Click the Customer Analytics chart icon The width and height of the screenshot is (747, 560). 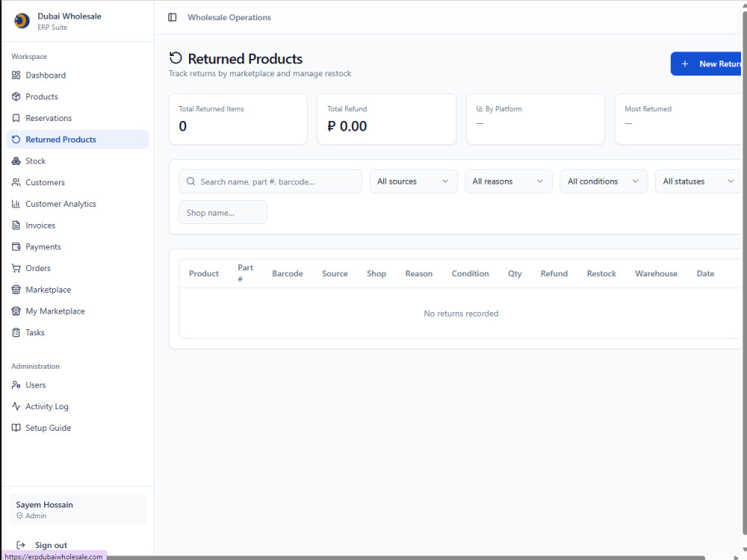(16, 204)
